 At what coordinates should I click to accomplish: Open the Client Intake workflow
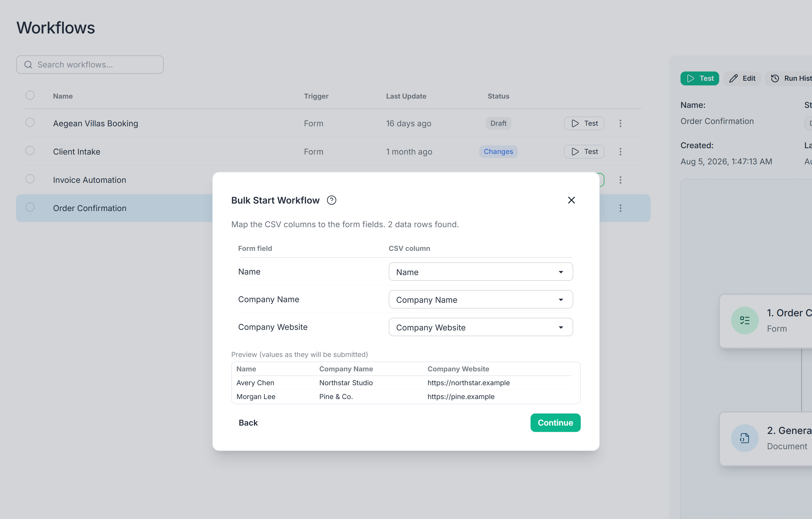pos(76,152)
